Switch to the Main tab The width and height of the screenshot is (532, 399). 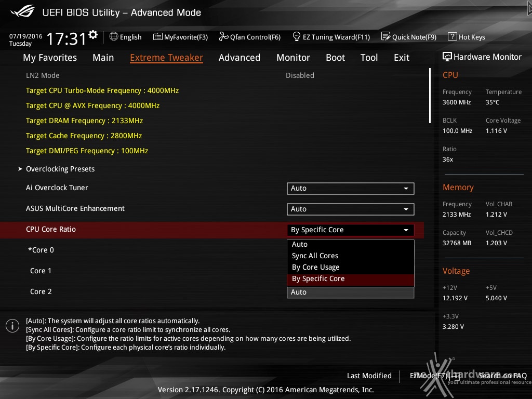(x=103, y=58)
